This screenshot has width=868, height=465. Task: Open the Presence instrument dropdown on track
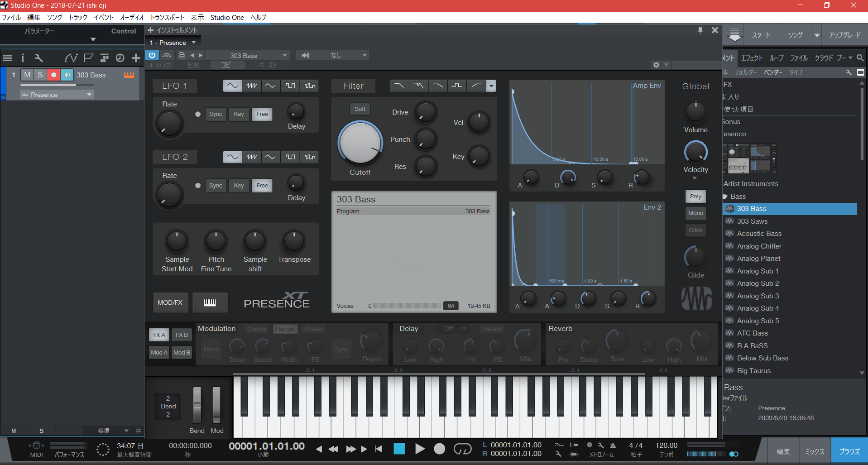pyautogui.click(x=89, y=95)
